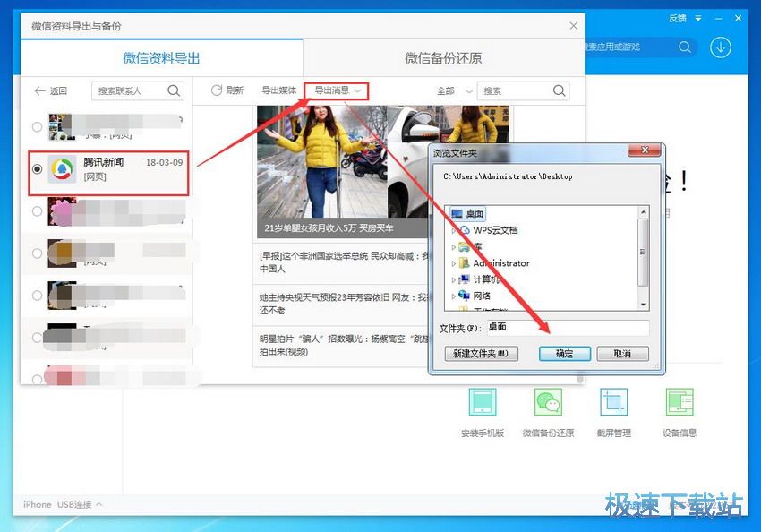Select the first contact's radio button
Viewport: 761px width, 532px height.
37,126
